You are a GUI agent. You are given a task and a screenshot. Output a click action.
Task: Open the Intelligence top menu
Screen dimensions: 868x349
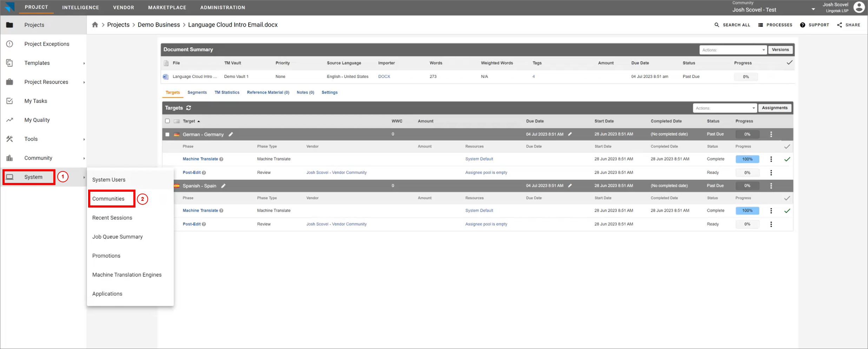(81, 7)
